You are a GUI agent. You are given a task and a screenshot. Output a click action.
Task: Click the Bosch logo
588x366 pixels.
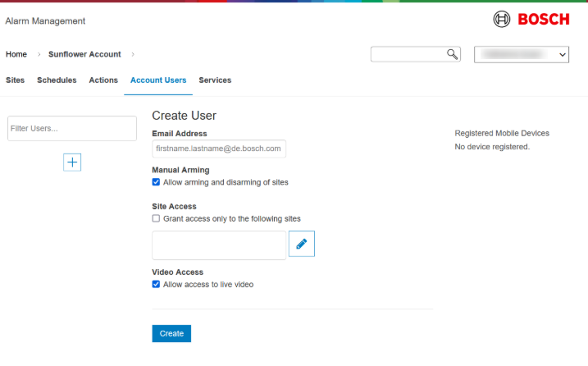point(531,20)
